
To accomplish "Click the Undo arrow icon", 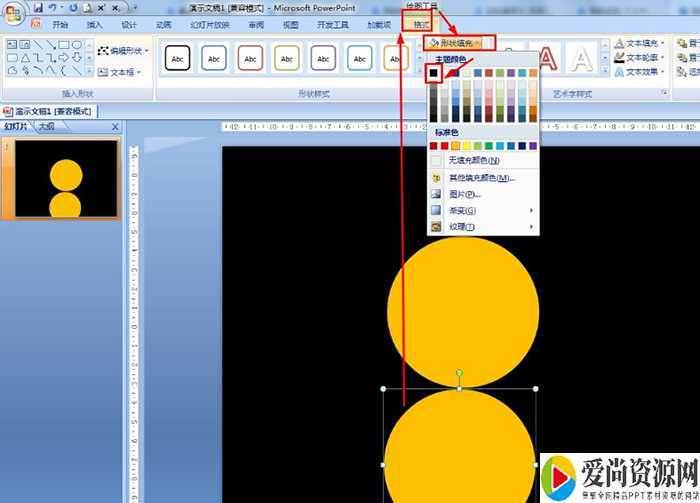I will 53,8.
